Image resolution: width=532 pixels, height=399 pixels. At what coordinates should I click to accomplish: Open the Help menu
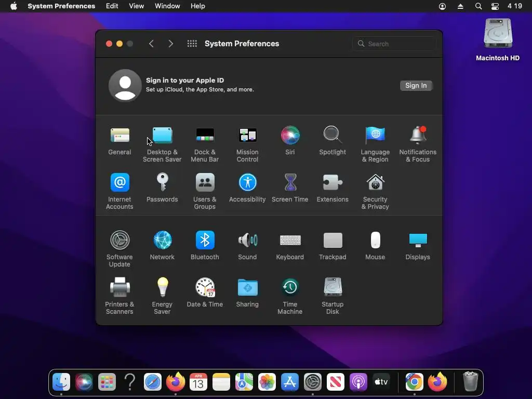coord(198,6)
